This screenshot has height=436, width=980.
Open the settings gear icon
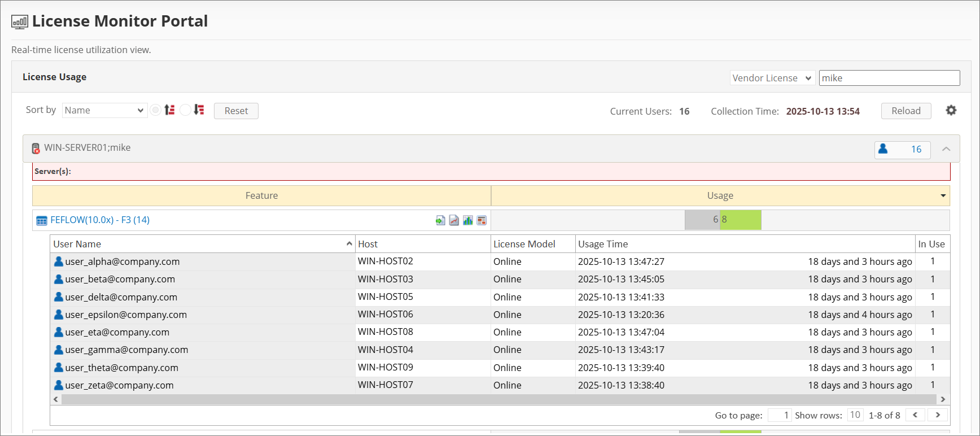[951, 111]
